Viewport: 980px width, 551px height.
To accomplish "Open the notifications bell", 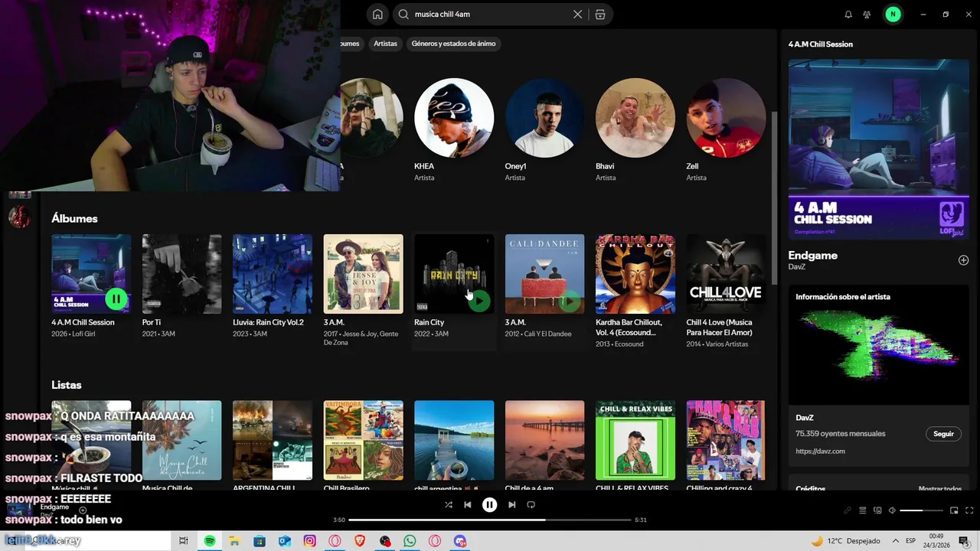I will 848,14.
